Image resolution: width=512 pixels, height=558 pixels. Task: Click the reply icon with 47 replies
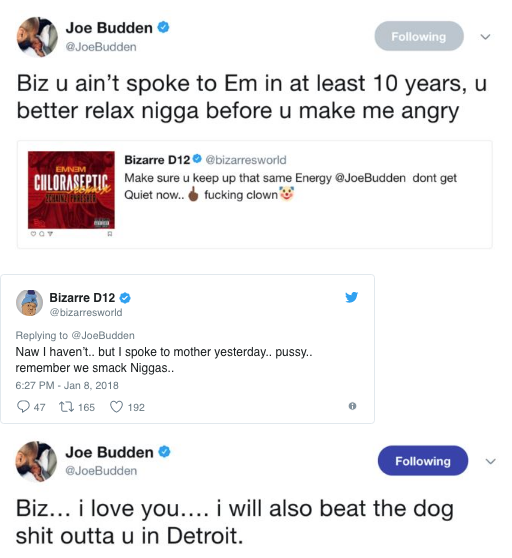point(23,406)
